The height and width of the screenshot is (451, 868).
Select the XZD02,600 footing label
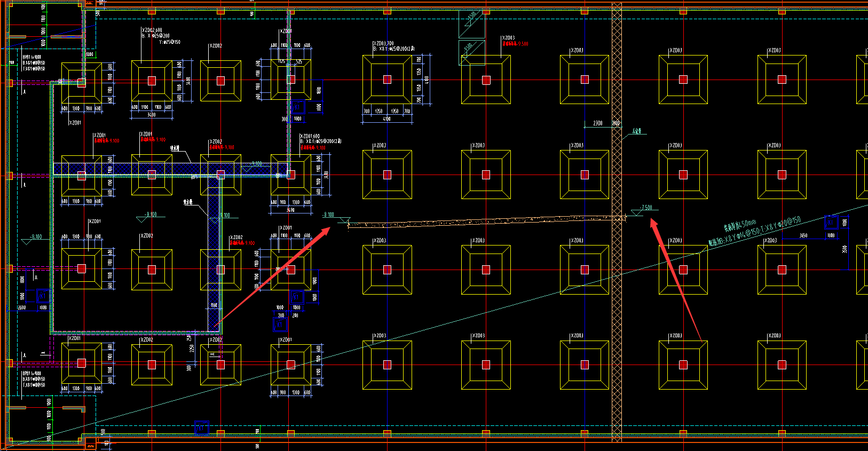click(x=152, y=30)
